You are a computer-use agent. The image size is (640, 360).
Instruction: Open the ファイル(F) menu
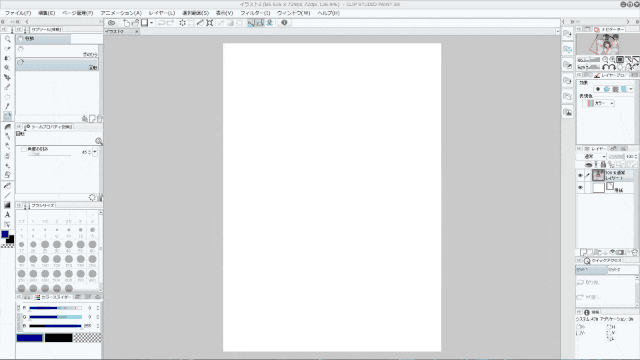pyautogui.click(x=18, y=13)
